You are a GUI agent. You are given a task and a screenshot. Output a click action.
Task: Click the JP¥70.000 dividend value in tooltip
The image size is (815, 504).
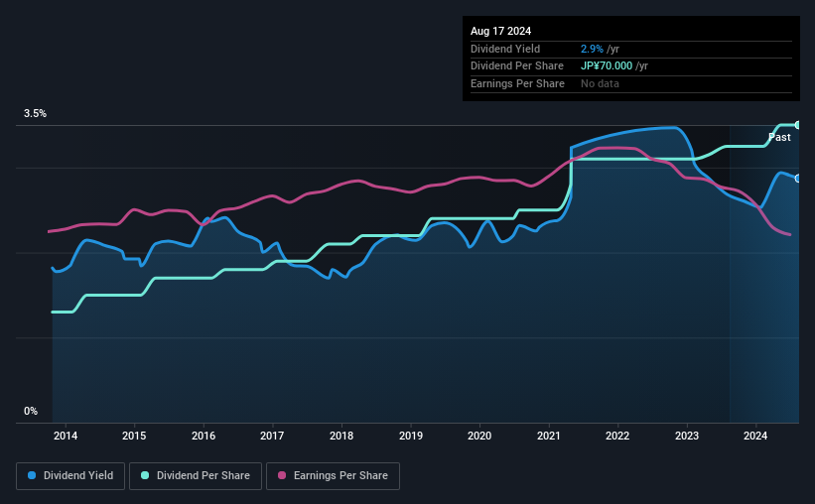607,66
